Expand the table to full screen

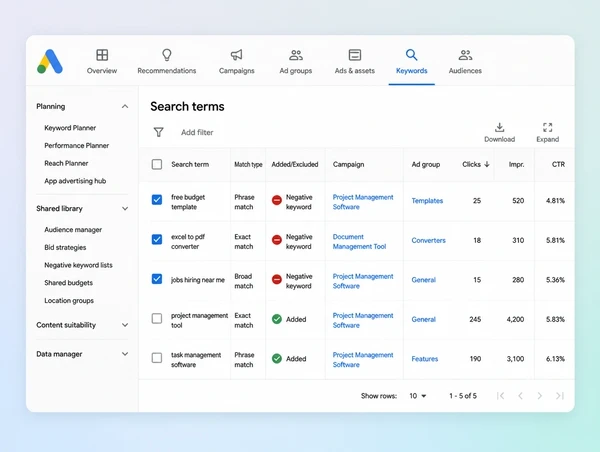pos(548,132)
